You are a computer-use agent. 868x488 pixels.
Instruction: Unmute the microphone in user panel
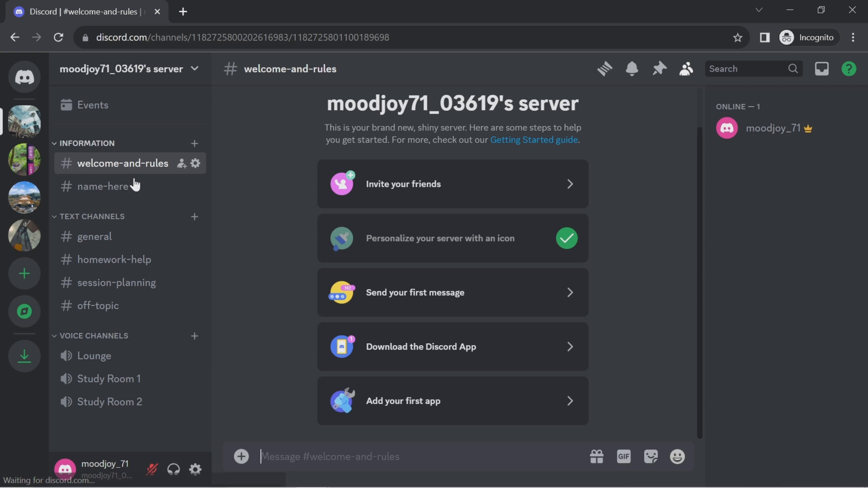pyautogui.click(x=152, y=469)
